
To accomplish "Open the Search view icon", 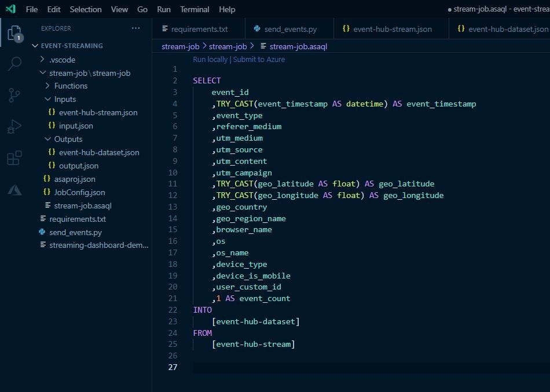I will point(14,64).
